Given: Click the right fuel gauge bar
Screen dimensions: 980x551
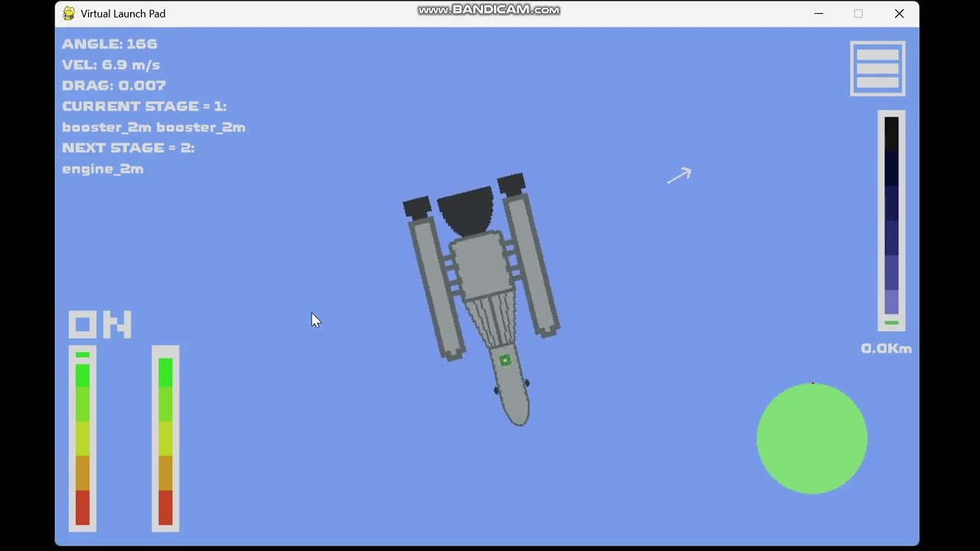Looking at the screenshot, I should tap(165, 439).
